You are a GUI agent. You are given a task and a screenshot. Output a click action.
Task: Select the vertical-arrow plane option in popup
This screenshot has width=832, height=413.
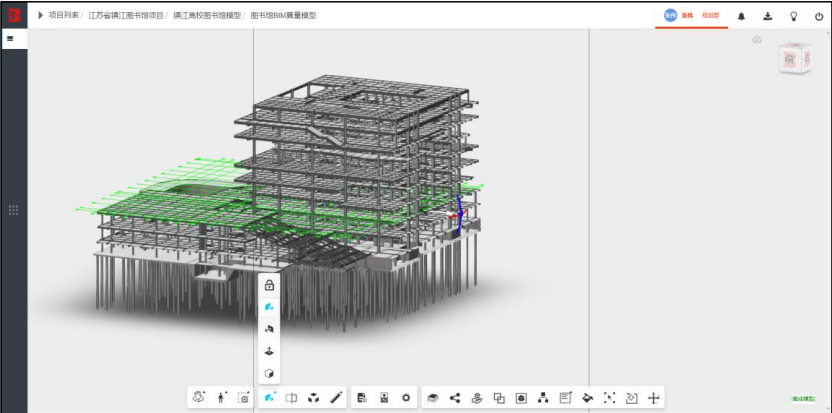(269, 351)
